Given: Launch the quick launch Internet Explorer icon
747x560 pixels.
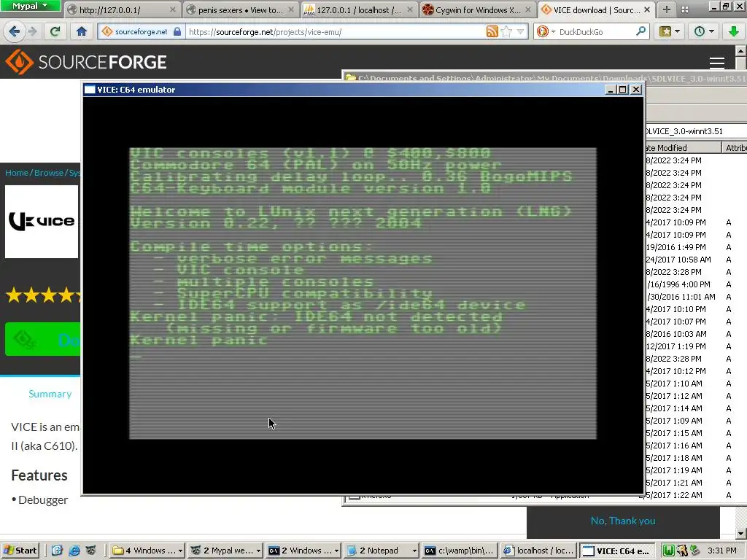Looking at the screenshot, I should pos(74,551).
